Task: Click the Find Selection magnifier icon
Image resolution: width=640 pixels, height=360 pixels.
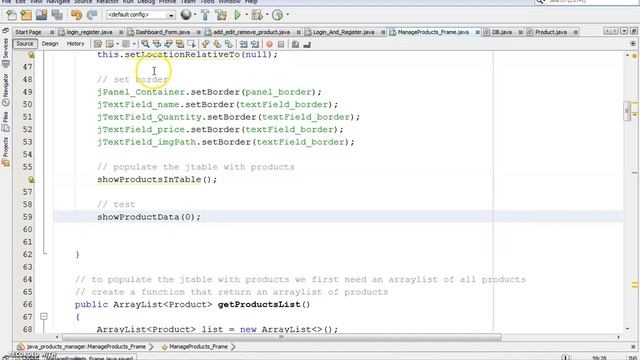Action: (x=145, y=44)
